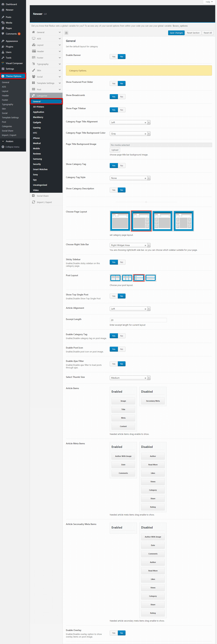Open the Category Page Title Alignment dropdown
Image resolution: width=217 pixels, height=644 pixels.
(x=130, y=123)
